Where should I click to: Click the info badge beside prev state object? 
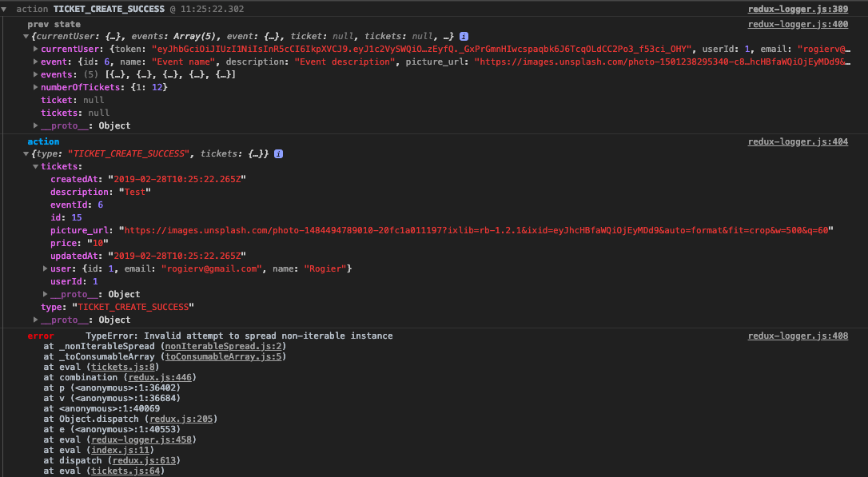tap(464, 37)
